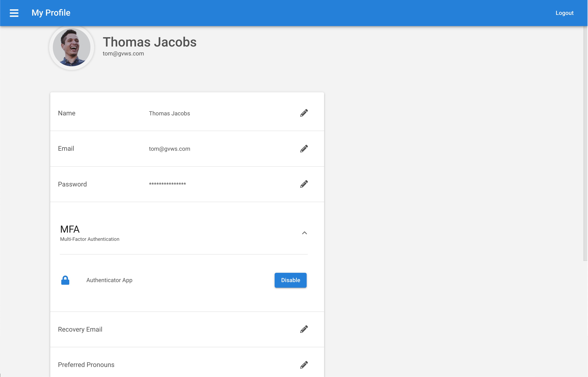The width and height of the screenshot is (588, 377).
Task: Click the My Profile title
Action: (51, 13)
